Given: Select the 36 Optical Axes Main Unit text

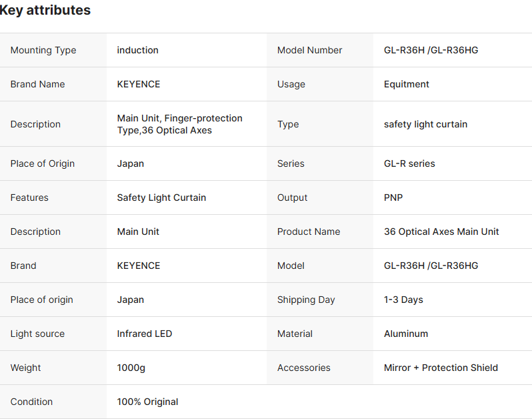Looking at the screenshot, I should [x=441, y=232].
